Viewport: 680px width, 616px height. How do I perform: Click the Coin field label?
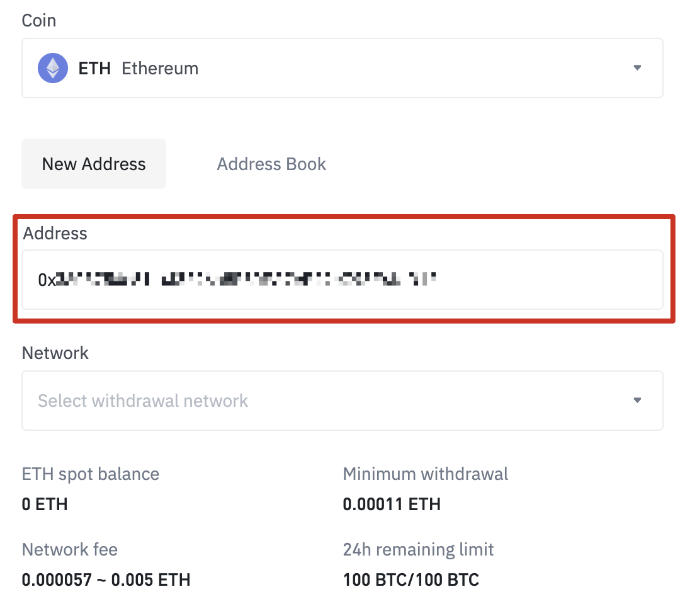click(39, 21)
